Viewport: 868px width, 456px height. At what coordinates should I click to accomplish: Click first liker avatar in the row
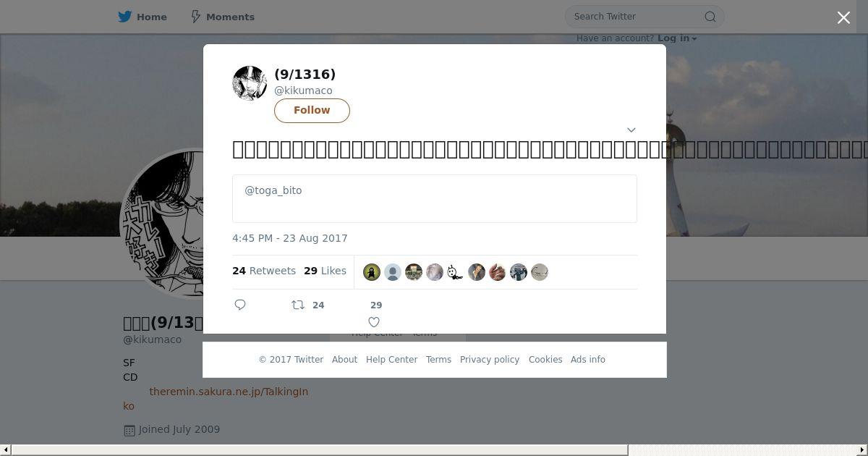[372, 272]
